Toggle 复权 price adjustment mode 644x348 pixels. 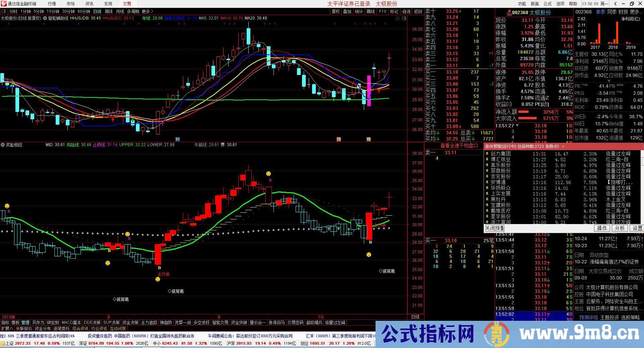click(x=336, y=11)
